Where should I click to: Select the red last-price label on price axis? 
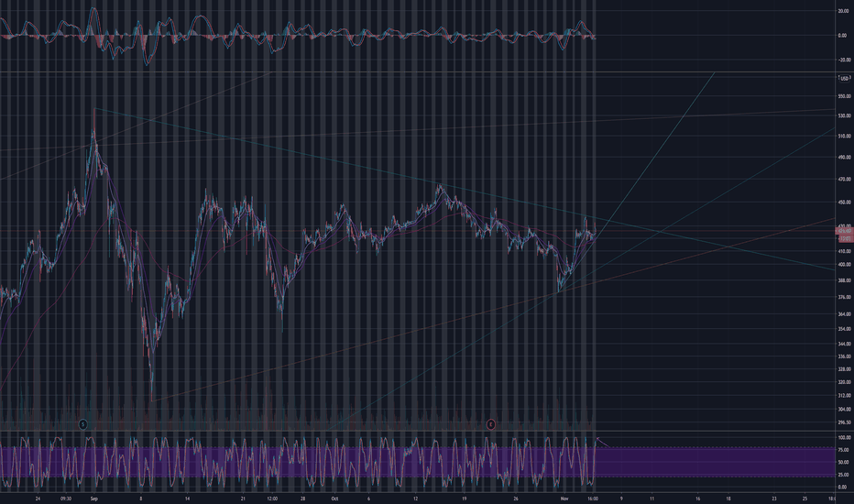pos(844,231)
